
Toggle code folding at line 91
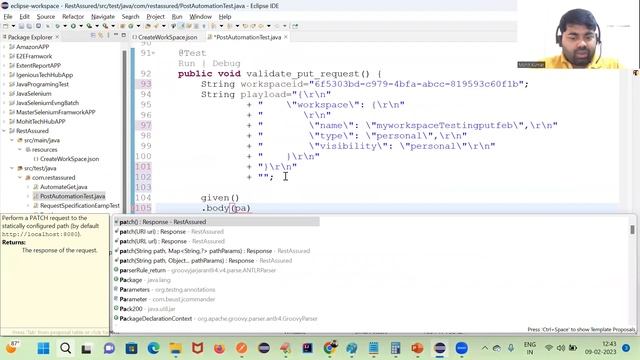pos(153,53)
